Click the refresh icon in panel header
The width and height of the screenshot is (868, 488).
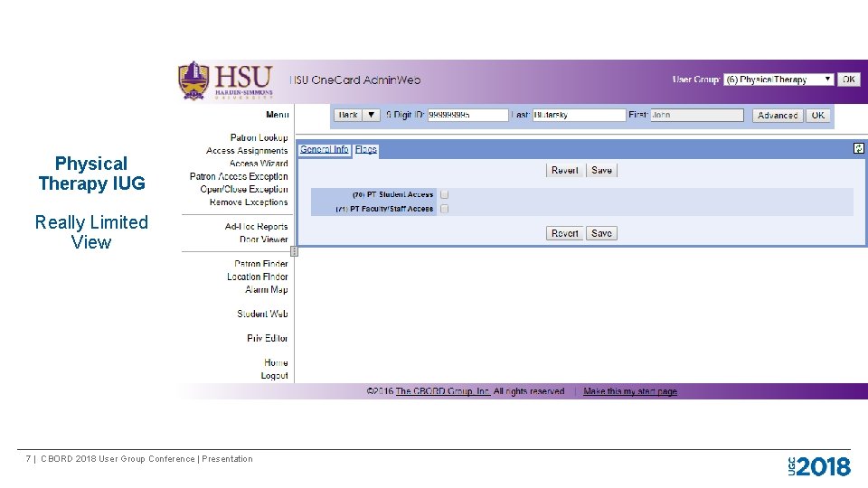[x=859, y=147]
